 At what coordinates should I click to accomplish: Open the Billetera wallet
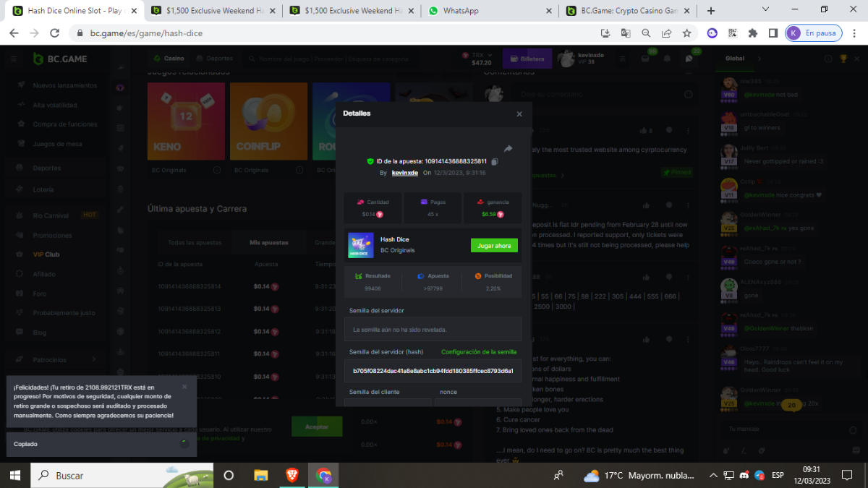[527, 59]
